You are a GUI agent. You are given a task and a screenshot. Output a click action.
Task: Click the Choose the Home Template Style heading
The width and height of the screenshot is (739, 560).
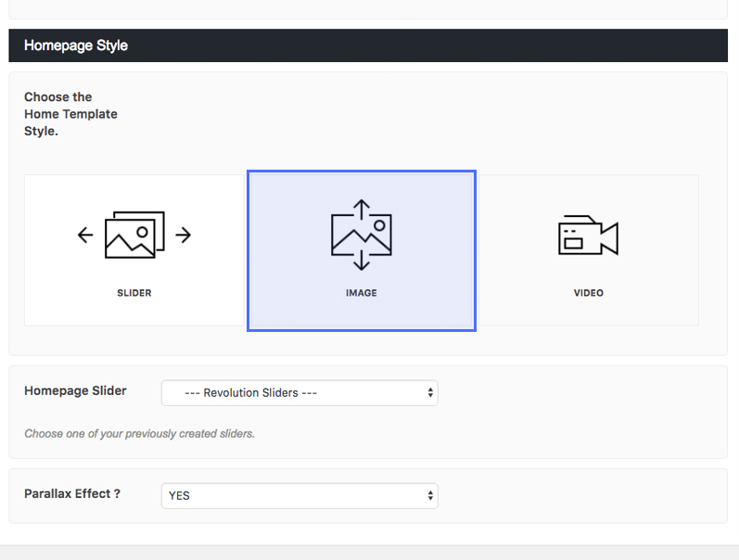[x=70, y=114]
